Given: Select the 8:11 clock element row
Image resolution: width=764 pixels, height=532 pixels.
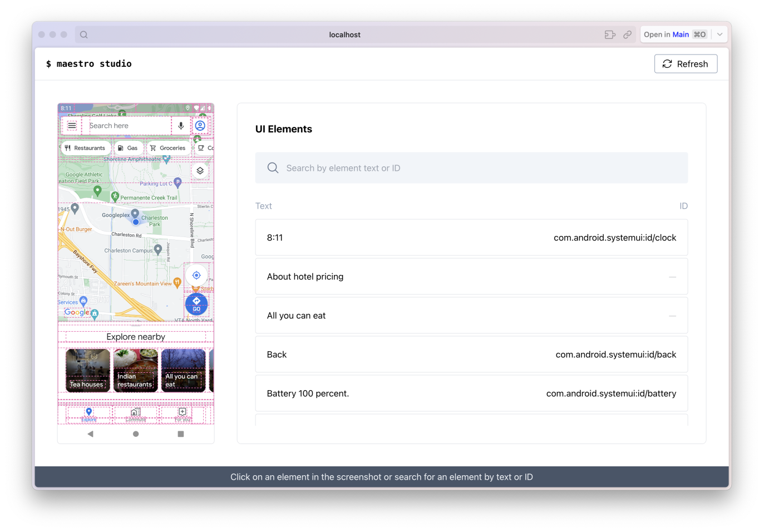Looking at the screenshot, I should tap(471, 238).
